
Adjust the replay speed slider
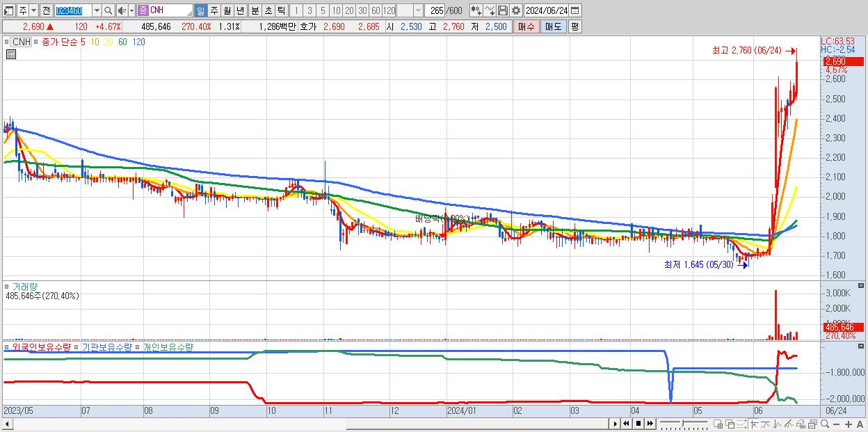pos(684,424)
